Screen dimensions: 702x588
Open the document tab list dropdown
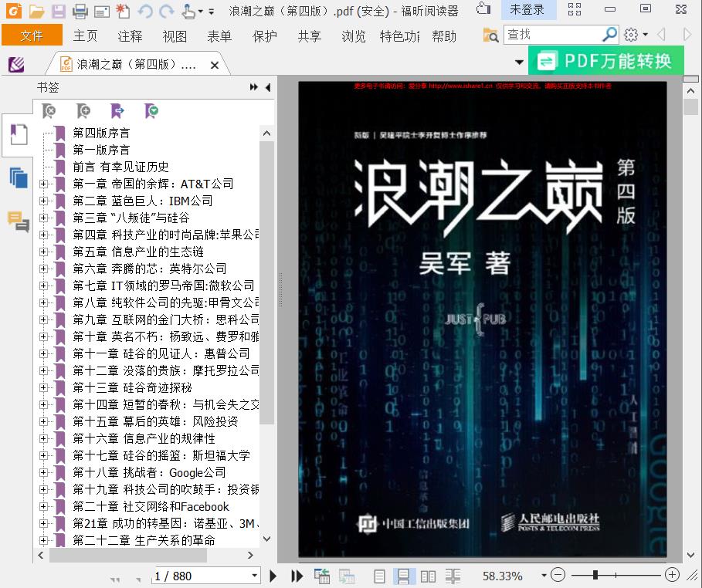(x=519, y=63)
